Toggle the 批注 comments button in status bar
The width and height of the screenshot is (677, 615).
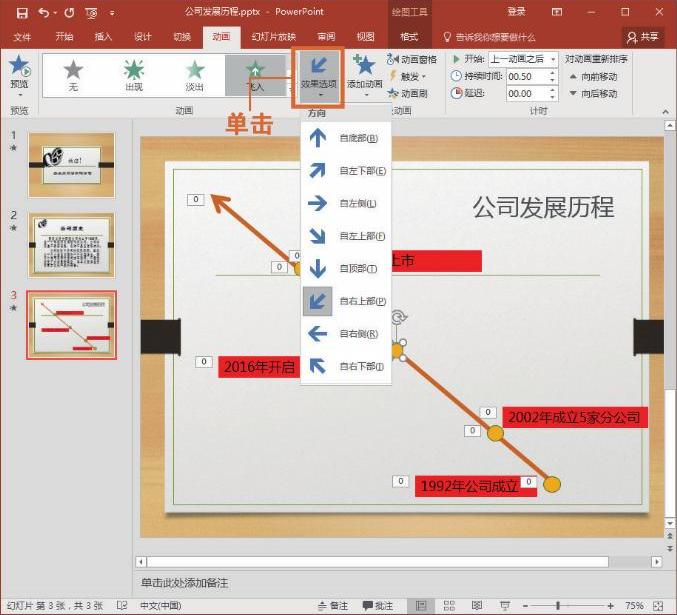[x=377, y=606]
